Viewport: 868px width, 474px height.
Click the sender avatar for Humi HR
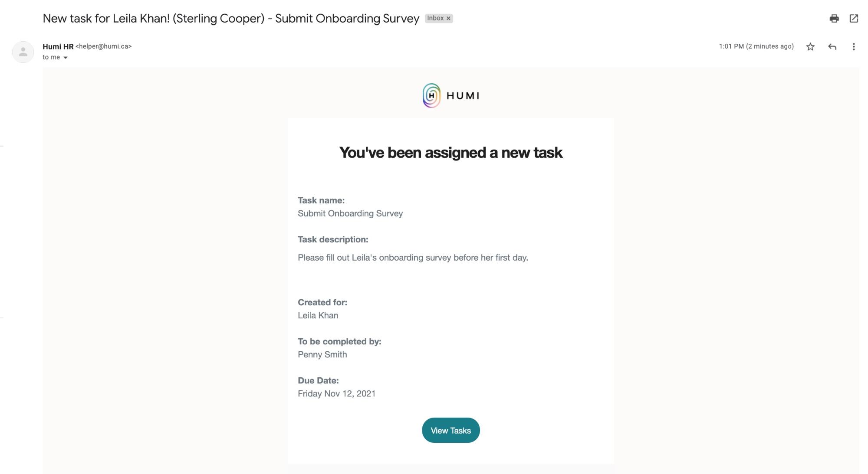coord(23,52)
